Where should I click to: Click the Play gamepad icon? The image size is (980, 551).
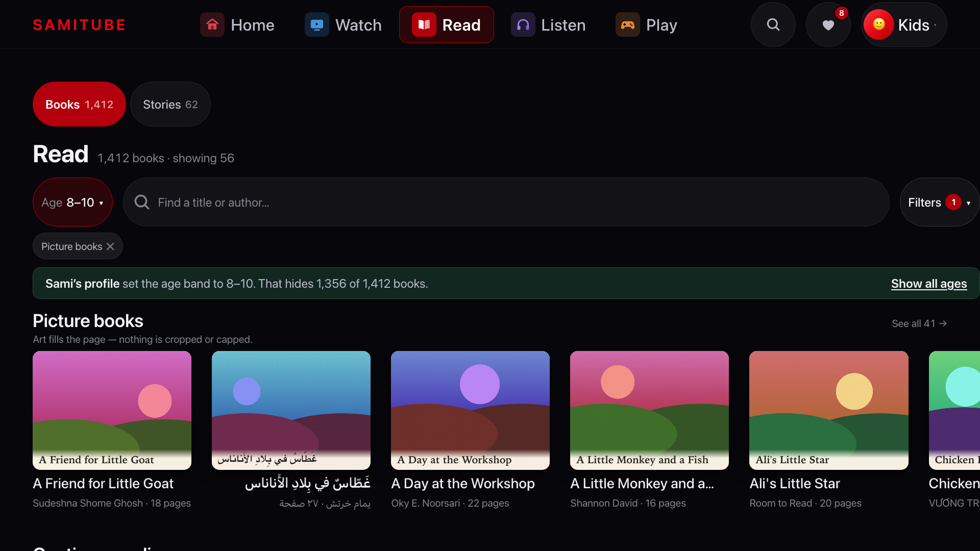(628, 24)
